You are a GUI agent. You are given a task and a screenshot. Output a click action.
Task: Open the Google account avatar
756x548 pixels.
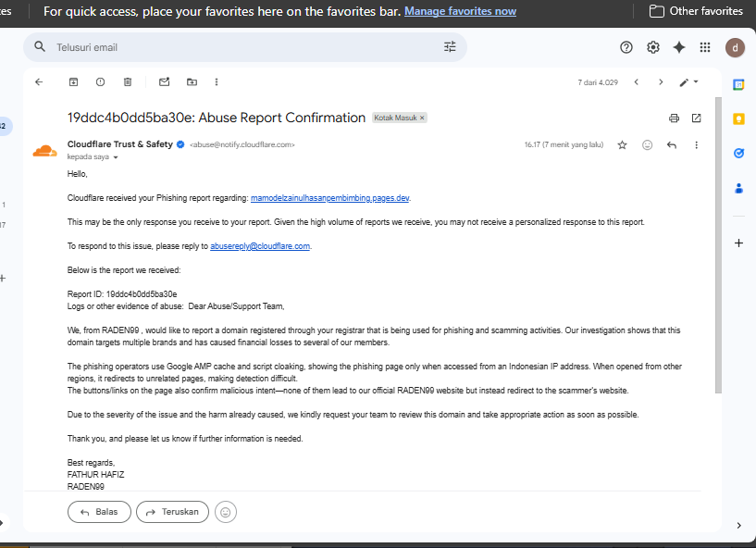point(735,48)
